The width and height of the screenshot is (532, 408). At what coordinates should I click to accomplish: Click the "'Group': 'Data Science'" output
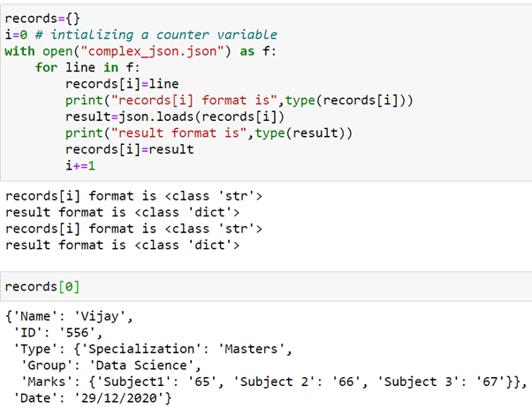[107, 366]
